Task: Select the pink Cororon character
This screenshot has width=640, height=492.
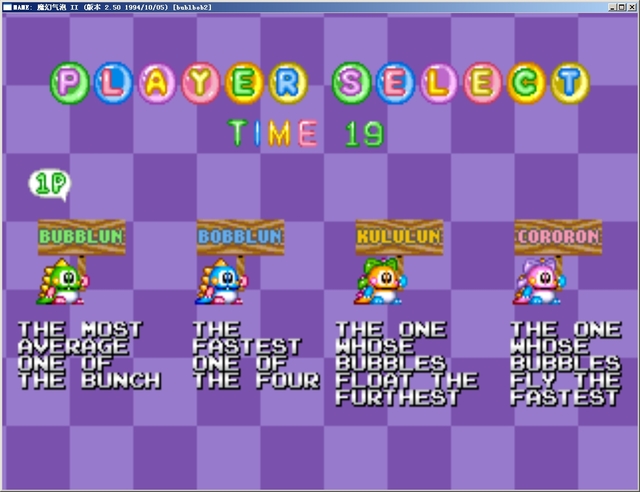Action: point(539,281)
